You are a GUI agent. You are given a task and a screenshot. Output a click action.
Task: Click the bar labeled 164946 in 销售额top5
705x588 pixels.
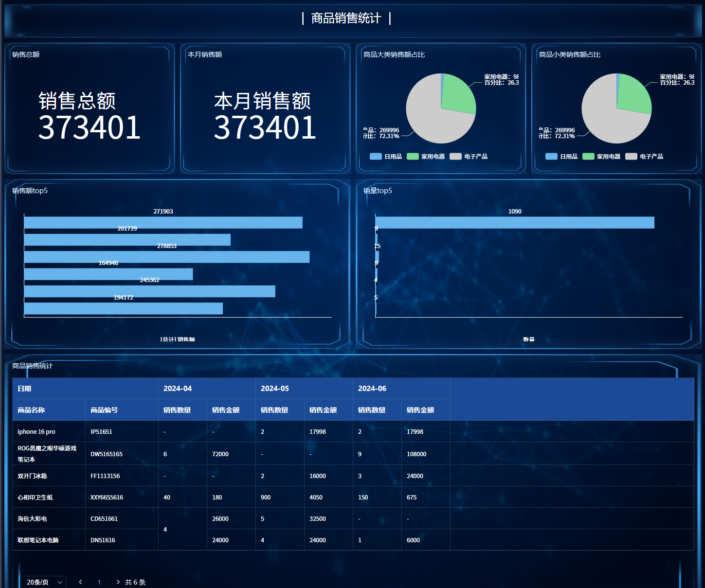click(x=108, y=274)
